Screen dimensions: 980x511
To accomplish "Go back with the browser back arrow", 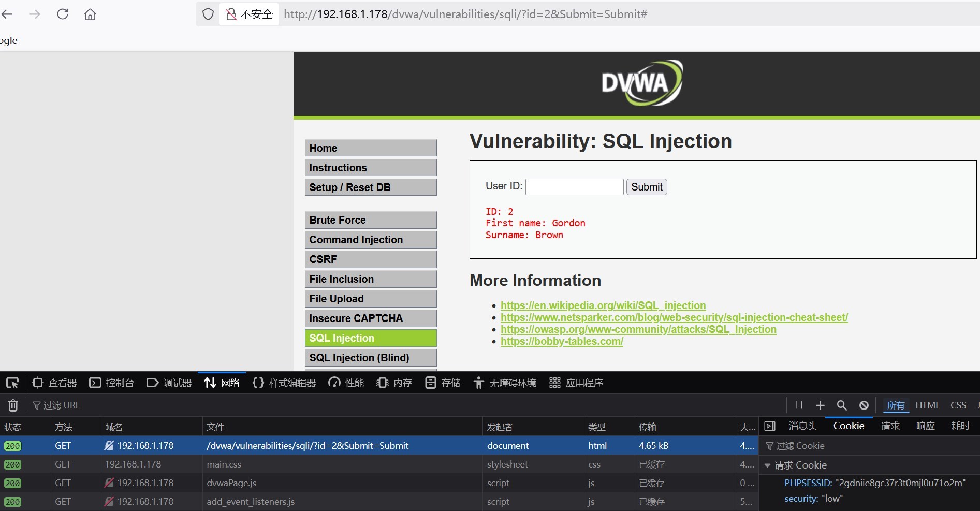I will click(7, 14).
